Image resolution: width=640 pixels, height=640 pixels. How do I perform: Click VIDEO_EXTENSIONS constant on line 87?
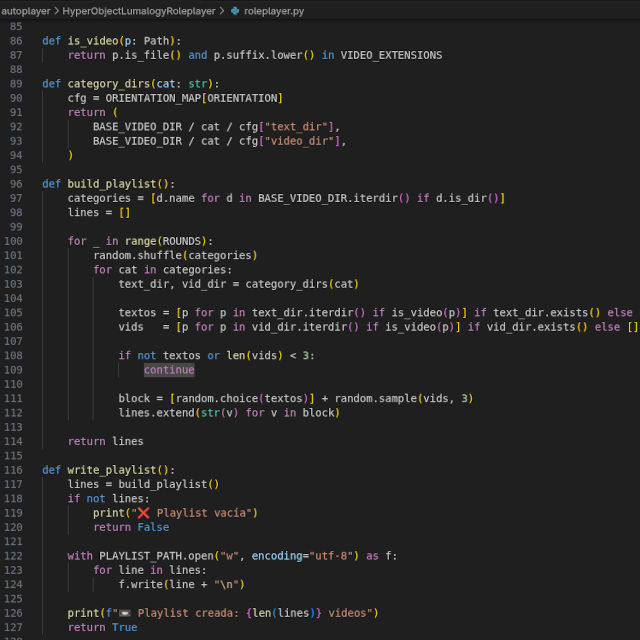point(391,55)
